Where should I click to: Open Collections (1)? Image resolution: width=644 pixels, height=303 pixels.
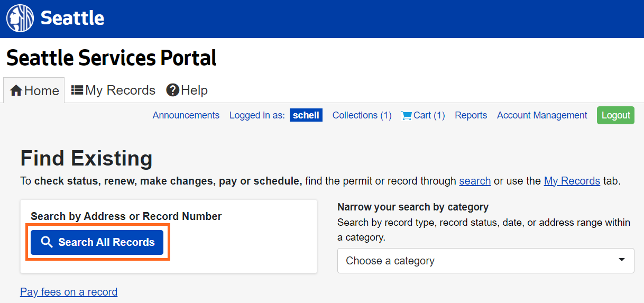pyautogui.click(x=362, y=115)
